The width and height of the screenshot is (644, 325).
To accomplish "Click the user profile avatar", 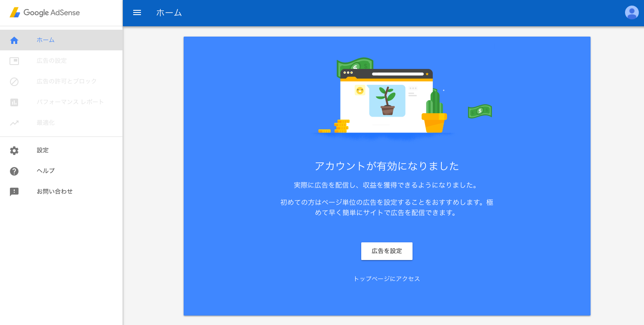I will click(x=631, y=12).
